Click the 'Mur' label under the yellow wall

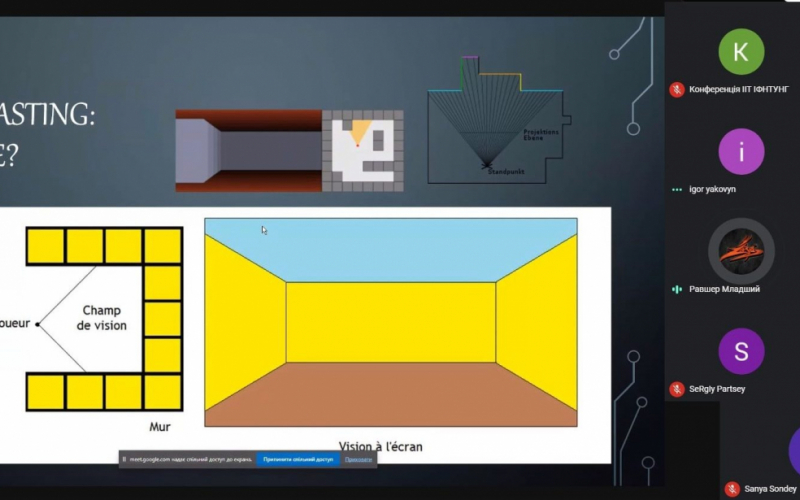[160, 427]
